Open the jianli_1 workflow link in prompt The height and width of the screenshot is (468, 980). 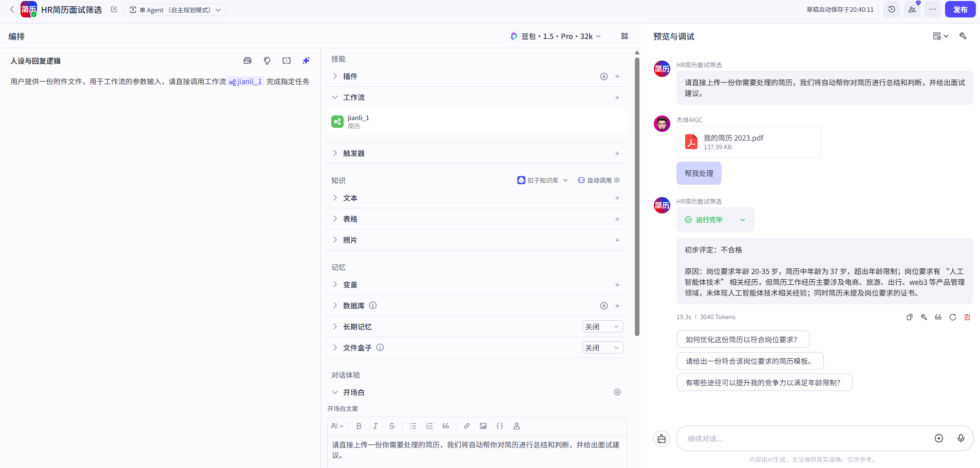(x=246, y=81)
